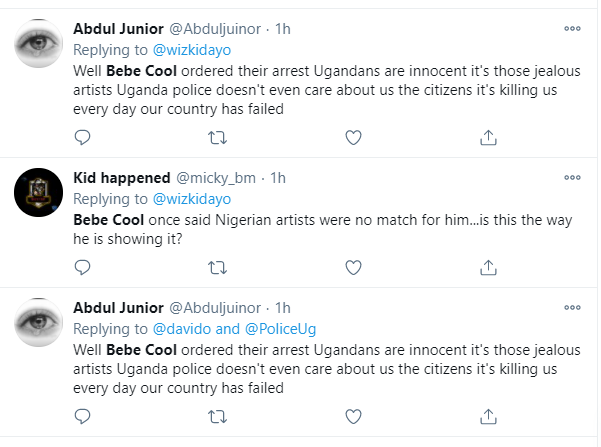Like the last Abdul Junior tweet
This screenshot has height=447, width=601.
point(352,415)
